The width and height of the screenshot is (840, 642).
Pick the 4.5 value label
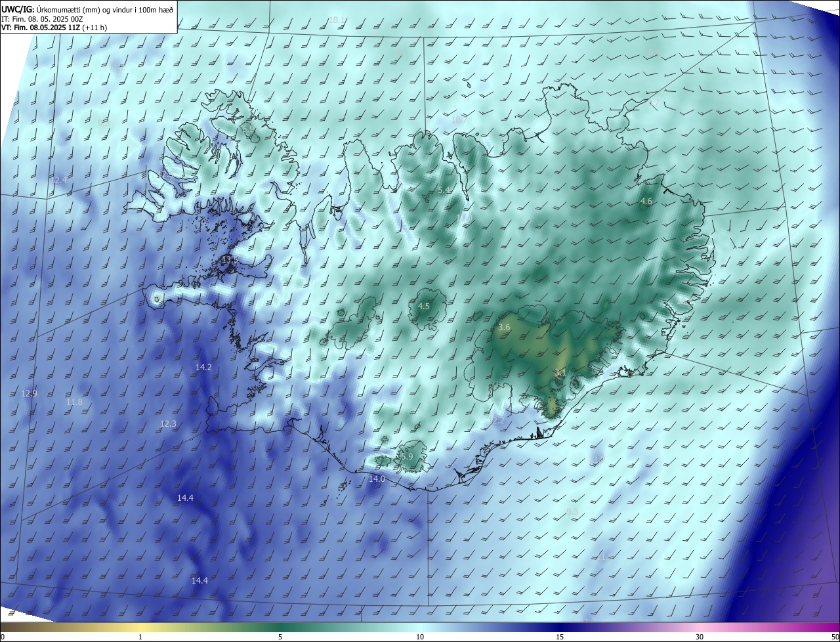coord(424,306)
